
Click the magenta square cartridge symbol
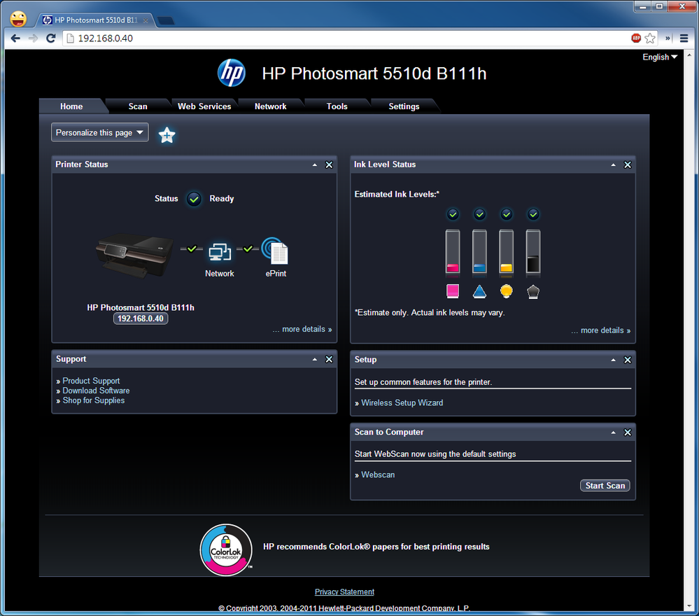[453, 290]
